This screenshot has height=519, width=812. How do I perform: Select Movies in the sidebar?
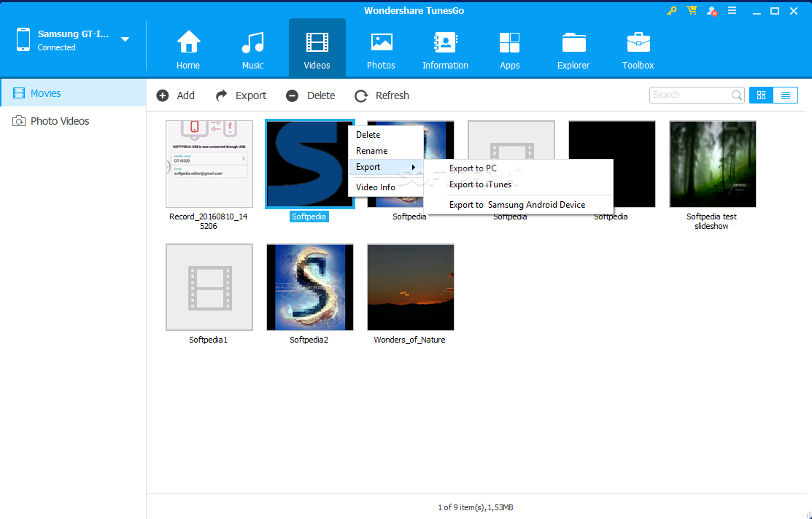click(73, 93)
